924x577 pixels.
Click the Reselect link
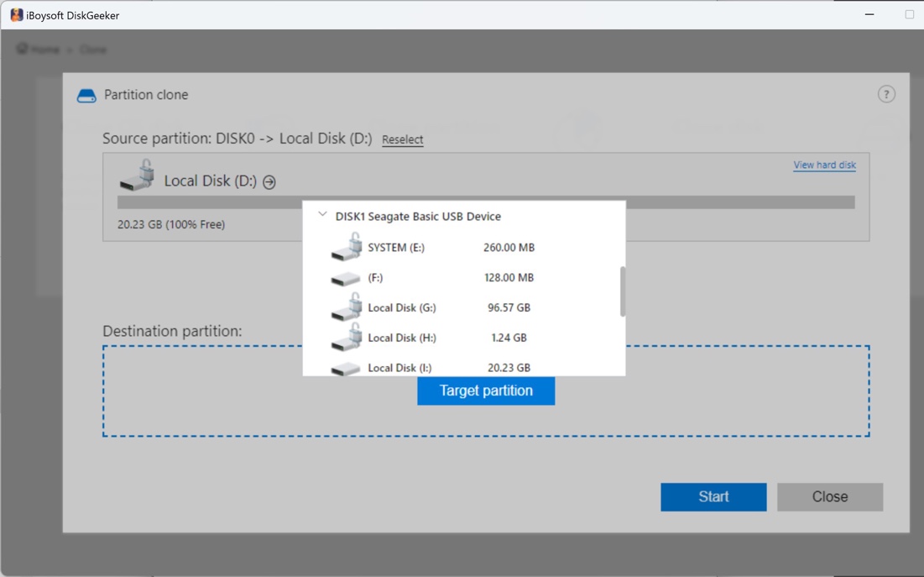coord(403,139)
